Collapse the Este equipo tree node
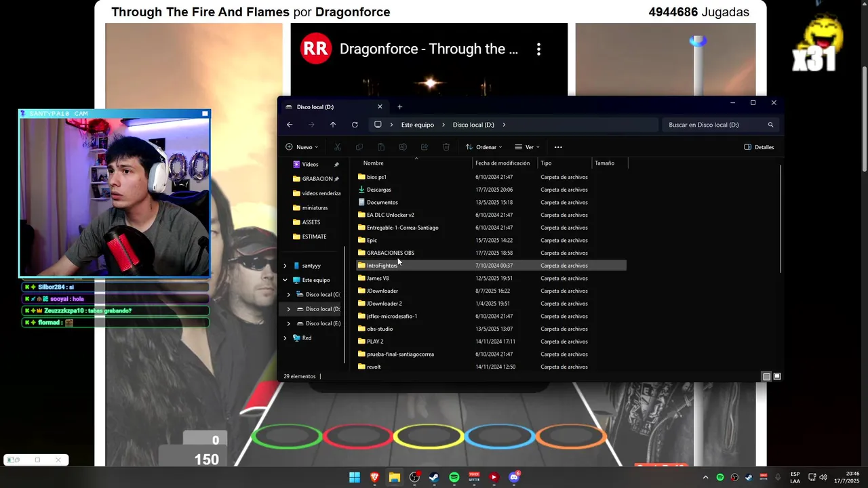Viewport: 868px width, 488px height. point(285,280)
